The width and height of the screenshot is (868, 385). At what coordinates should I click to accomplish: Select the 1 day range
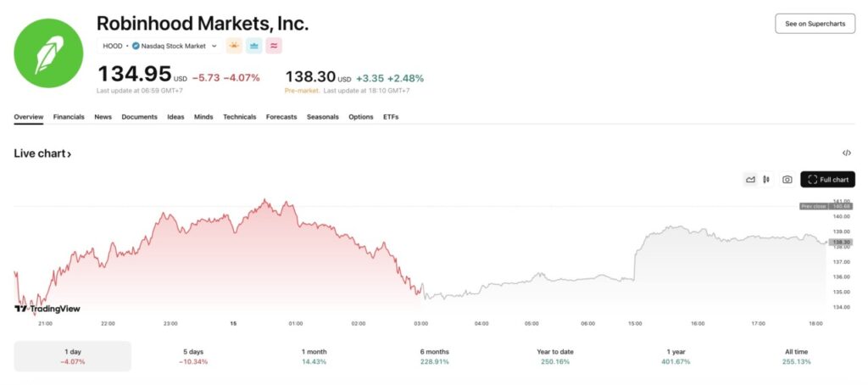[73, 356]
